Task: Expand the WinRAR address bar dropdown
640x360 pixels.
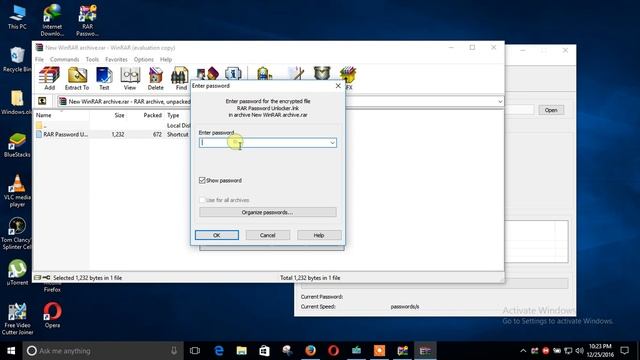Action: pos(500,101)
